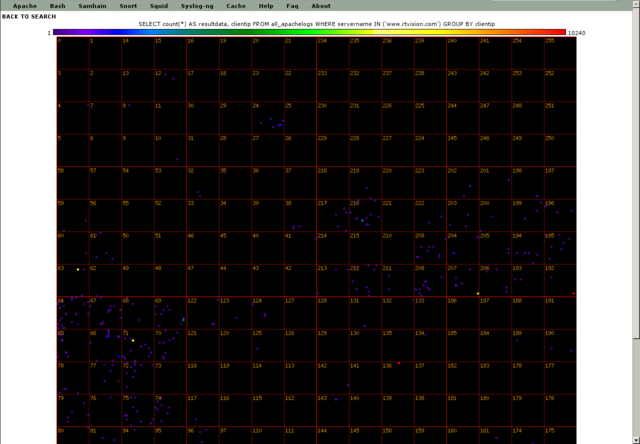Click the vertical scrollbar thumb on the page
This screenshot has height=444, width=640.
coord(636,171)
